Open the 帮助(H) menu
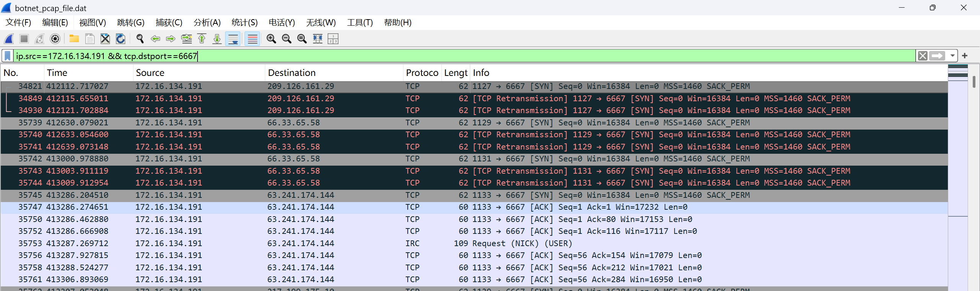This screenshot has width=980, height=291. (398, 23)
